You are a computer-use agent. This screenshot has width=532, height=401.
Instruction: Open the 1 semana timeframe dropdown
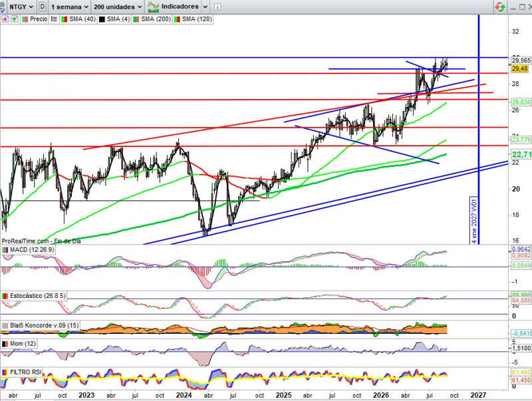click(x=70, y=7)
